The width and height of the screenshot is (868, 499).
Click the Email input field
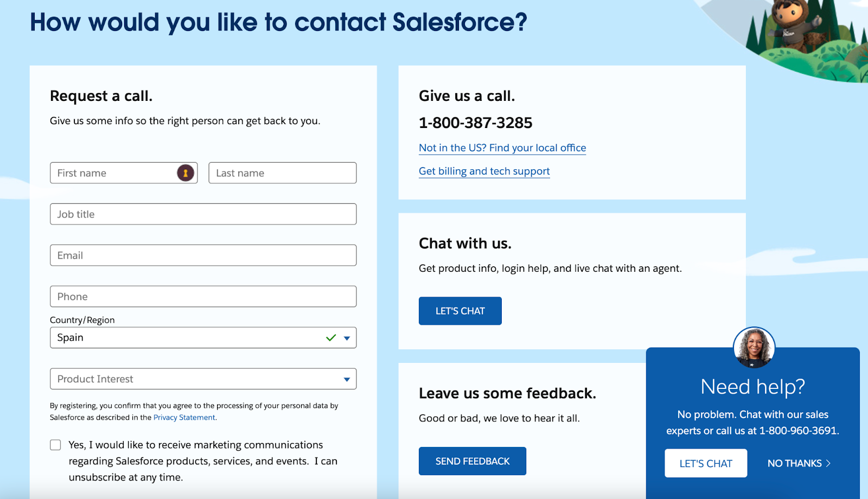coord(203,255)
